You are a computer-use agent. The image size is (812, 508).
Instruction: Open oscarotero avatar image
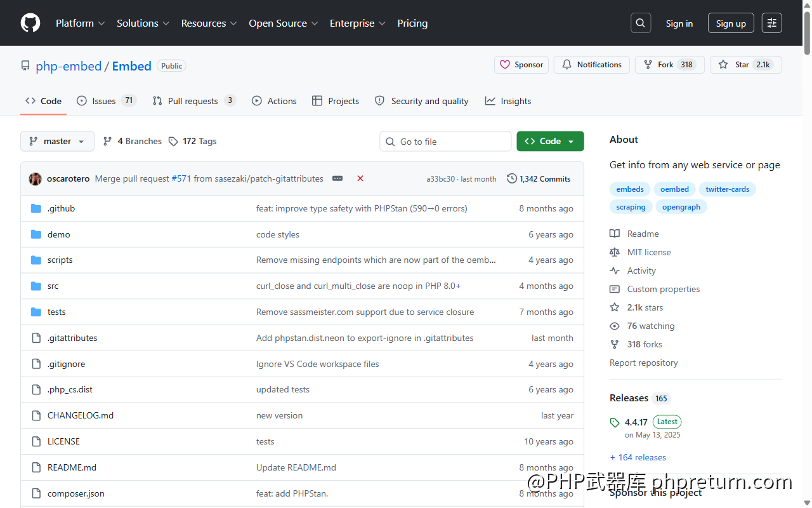tap(36, 179)
